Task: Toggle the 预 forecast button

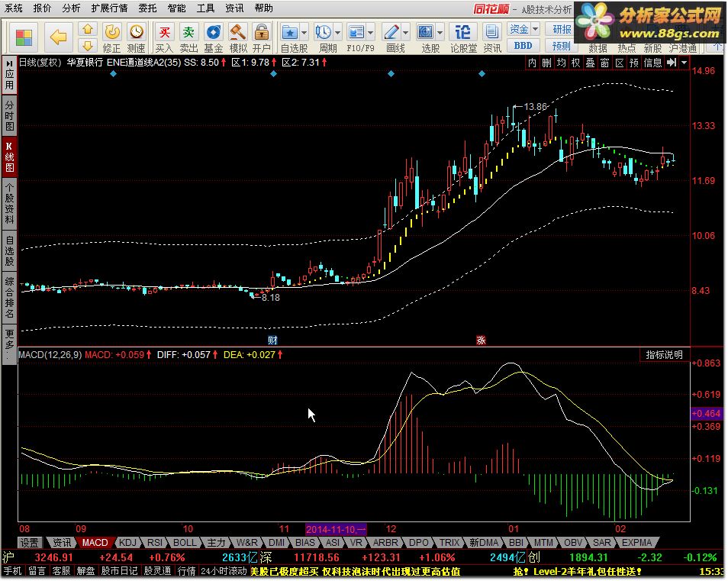Action: 633,63
